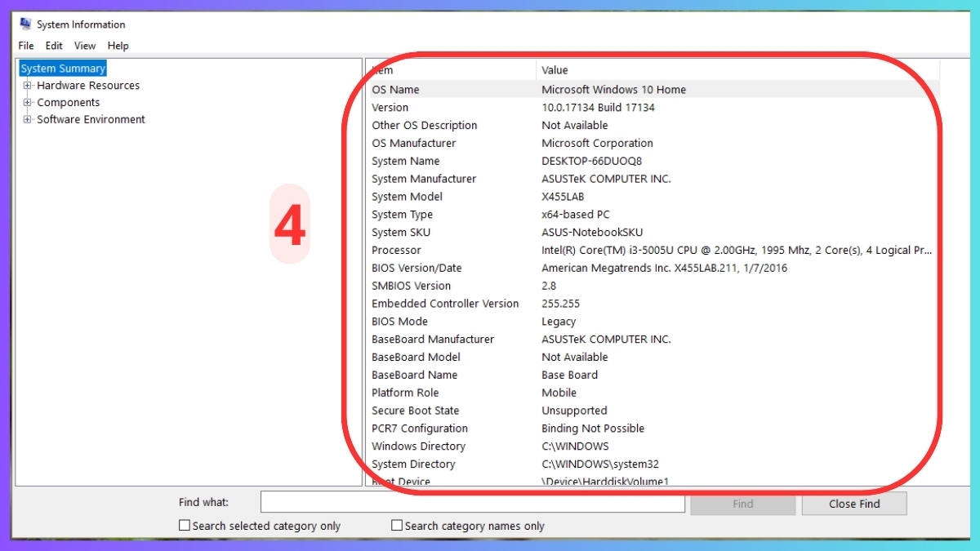This screenshot has width=980, height=551.
Task: Select the BaseBoard Name row label
Action: [415, 375]
